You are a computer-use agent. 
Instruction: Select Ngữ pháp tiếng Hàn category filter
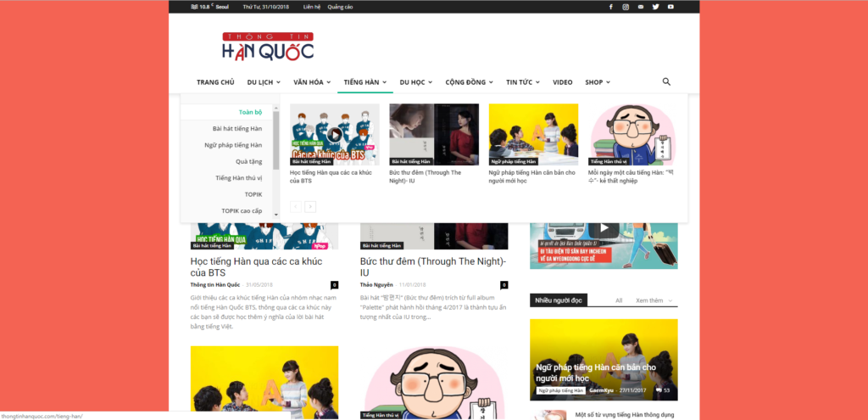[x=233, y=145]
